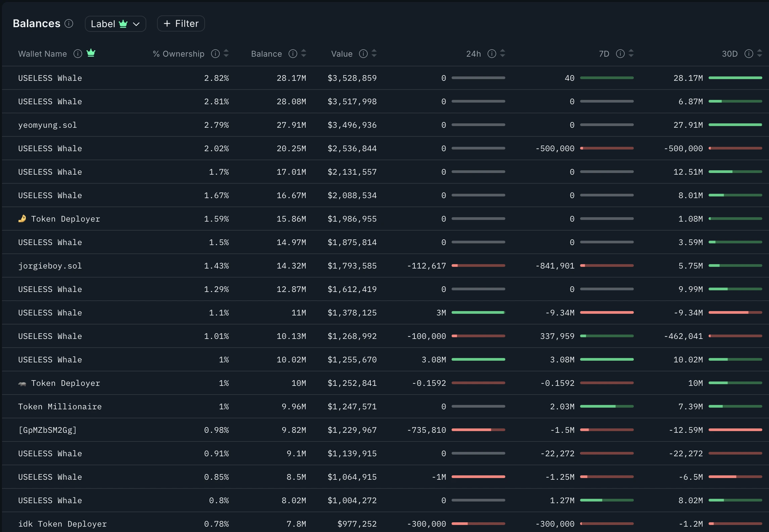Click the 7D column info icon
Screen dimensions: 769x532
[x=620, y=54]
